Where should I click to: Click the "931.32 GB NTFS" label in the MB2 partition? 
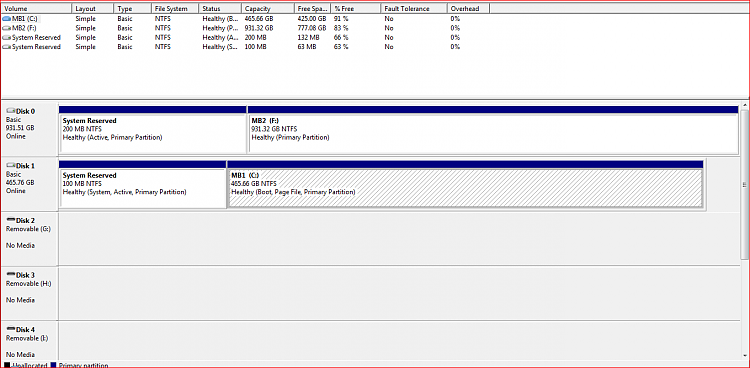pos(274,129)
